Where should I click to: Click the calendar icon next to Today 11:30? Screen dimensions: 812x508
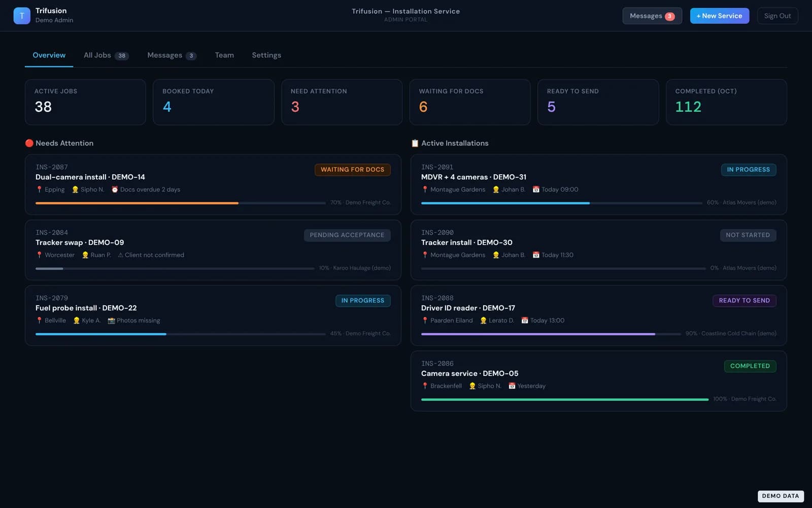point(536,255)
